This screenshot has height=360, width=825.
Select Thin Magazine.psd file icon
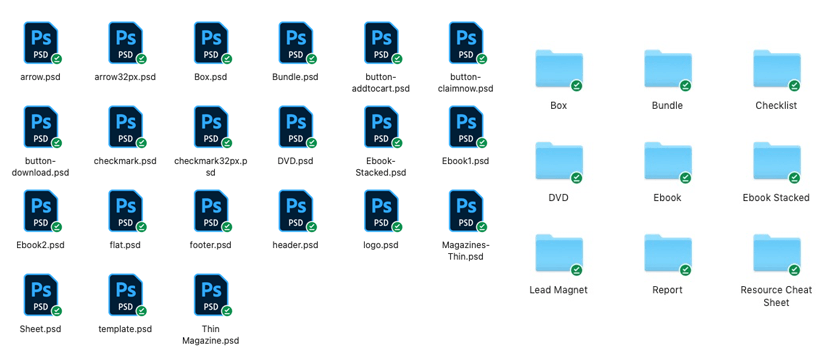tap(211, 295)
